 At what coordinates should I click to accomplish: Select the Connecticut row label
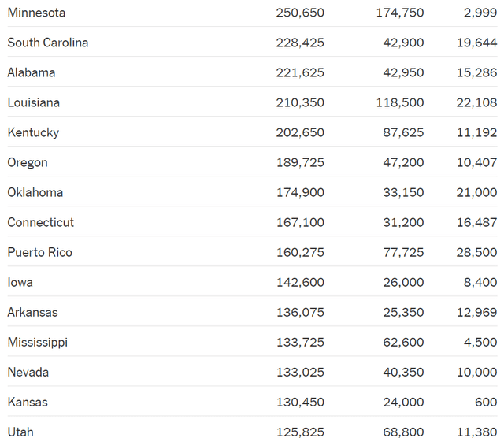tap(41, 222)
